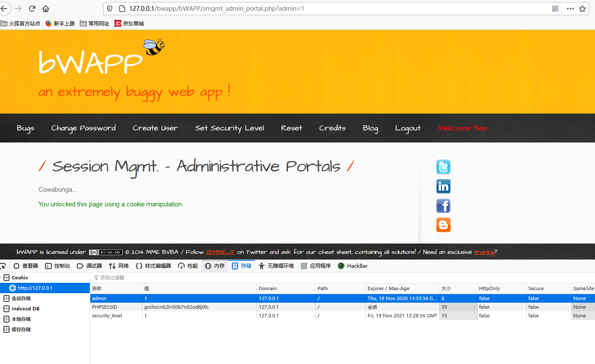This screenshot has width=595, height=364.
Task: Open Set Security Level page
Action: pyautogui.click(x=229, y=128)
